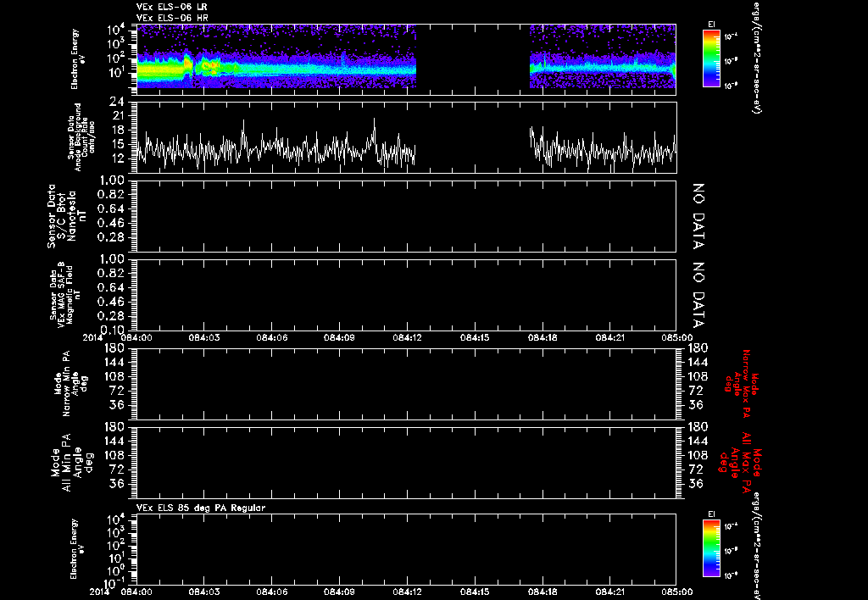Select the 'VEx ELS-06 HR' title text

[171, 19]
